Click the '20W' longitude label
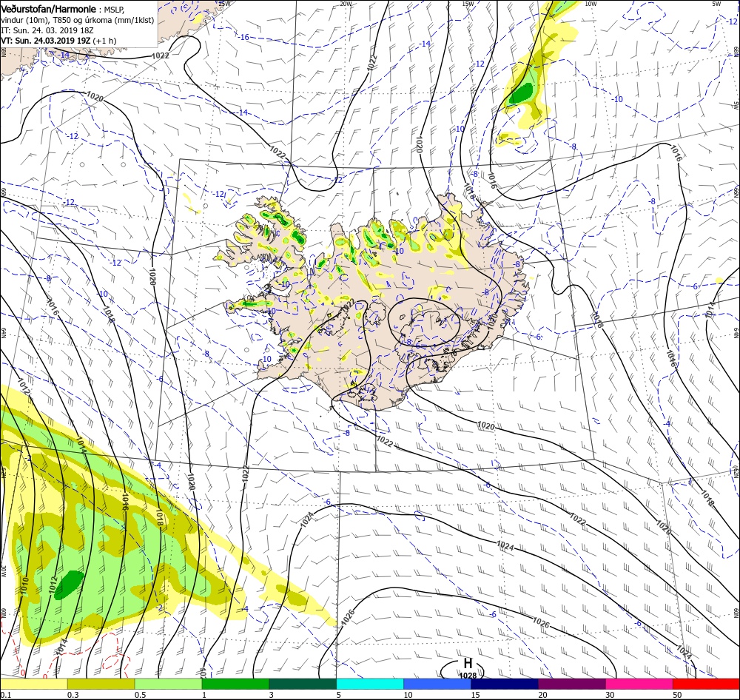This screenshot has width=740, height=700. tap(346, 4)
